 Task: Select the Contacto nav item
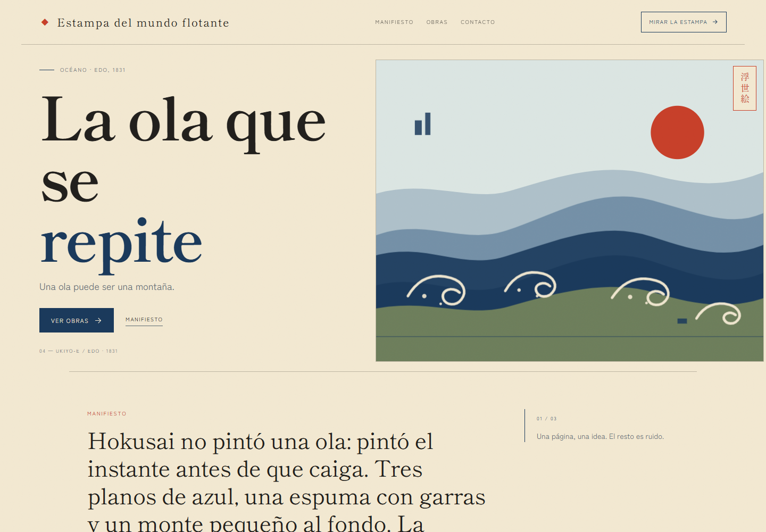point(478,22)
